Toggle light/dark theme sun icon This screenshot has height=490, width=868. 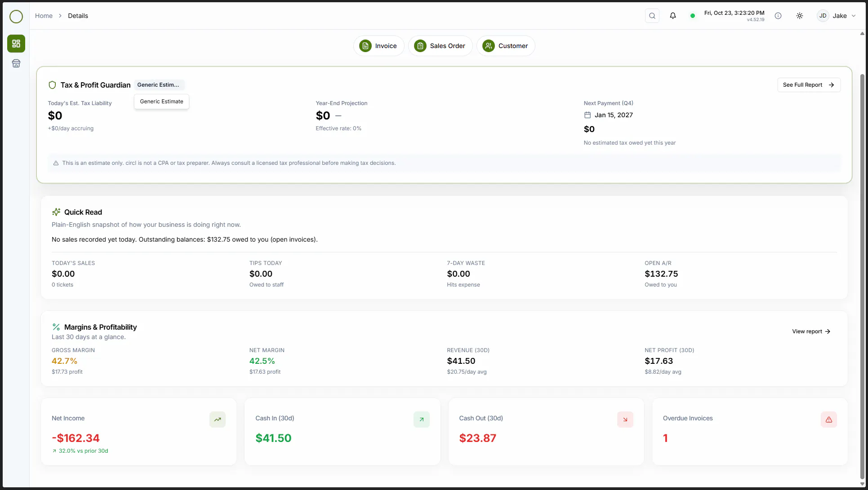point(800,16)
